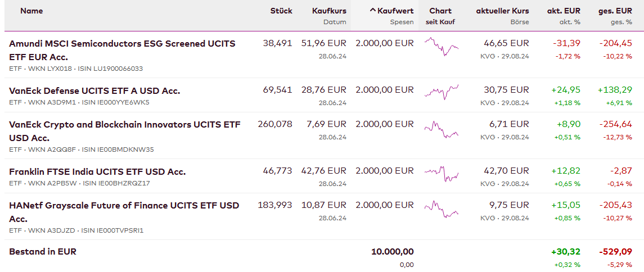Open the VanEck Crypto sparkline chart

441,129
